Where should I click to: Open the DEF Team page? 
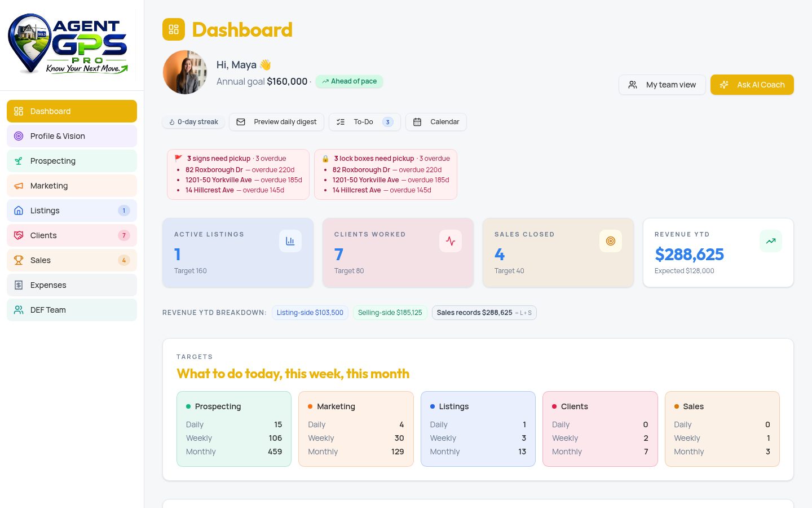click(x=72, y=310)
